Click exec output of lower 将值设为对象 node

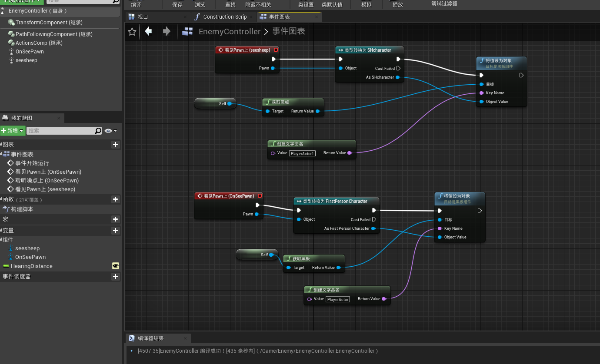click(480, 211)
